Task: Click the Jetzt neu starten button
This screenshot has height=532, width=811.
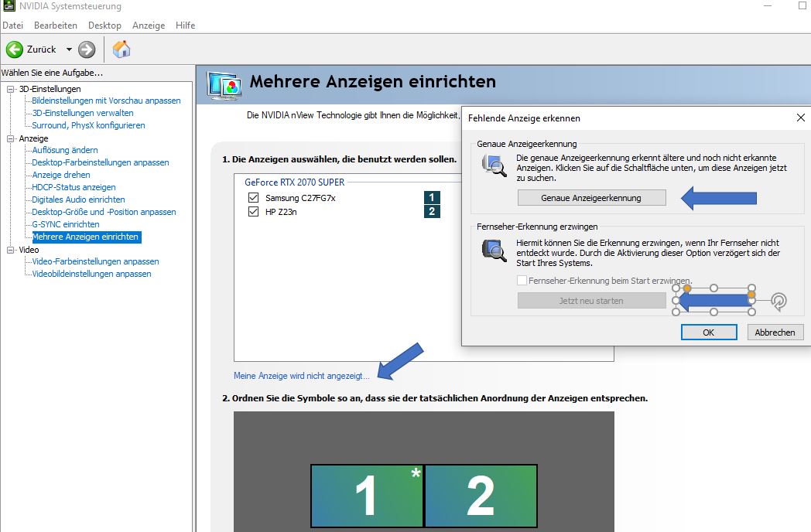Action: [592, 301]
